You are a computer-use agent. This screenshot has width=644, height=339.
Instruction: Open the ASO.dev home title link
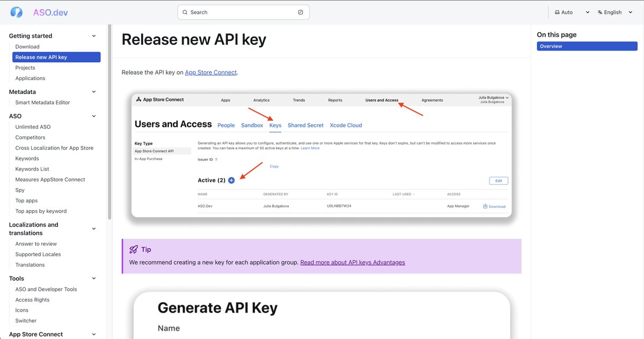tap(50, 12)
